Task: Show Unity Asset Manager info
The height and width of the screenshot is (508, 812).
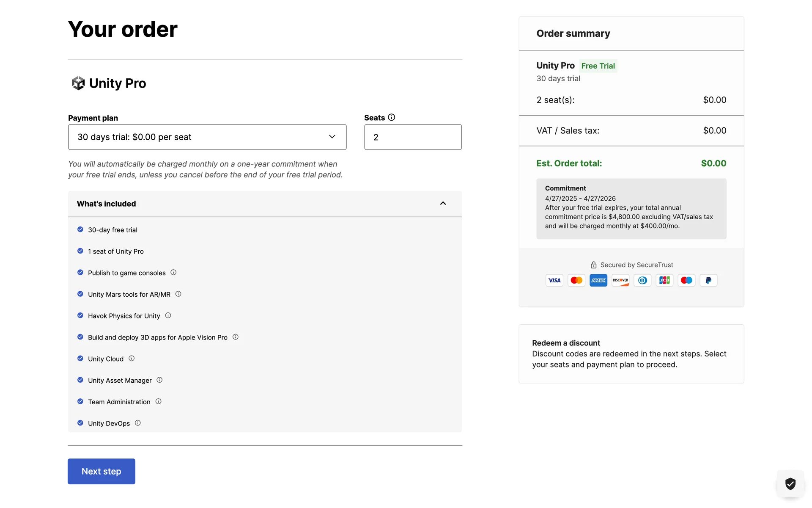Action: click(x=159, y=380)
